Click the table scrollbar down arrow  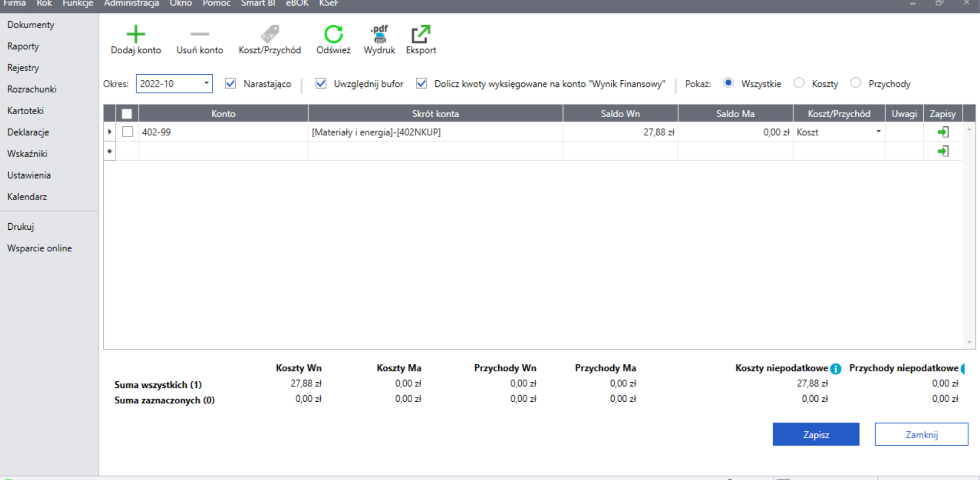pyautogui.click(x=969, y=342)
